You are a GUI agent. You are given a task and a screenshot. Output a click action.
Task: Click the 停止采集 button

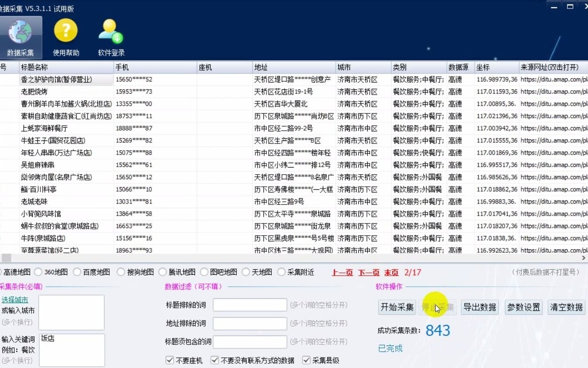[x=437, y=307]
